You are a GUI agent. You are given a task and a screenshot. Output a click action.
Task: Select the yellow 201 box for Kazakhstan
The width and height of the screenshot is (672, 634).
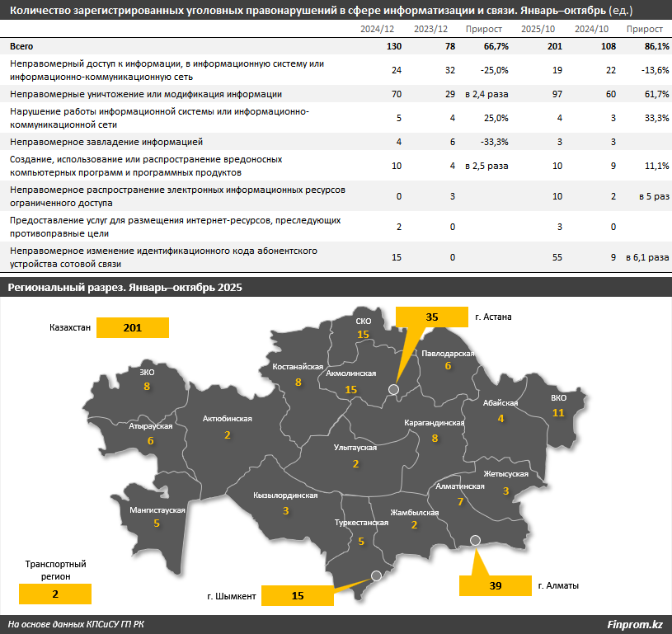(133, 327)
